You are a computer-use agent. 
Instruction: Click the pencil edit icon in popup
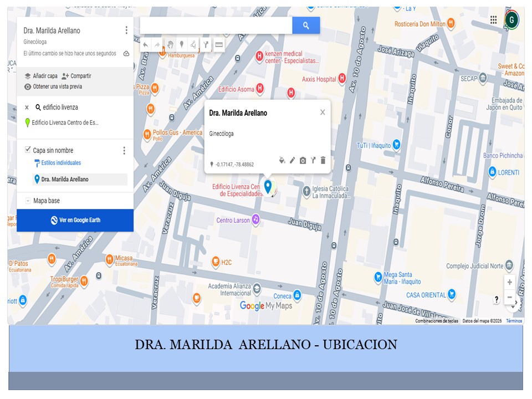(293, 160)
